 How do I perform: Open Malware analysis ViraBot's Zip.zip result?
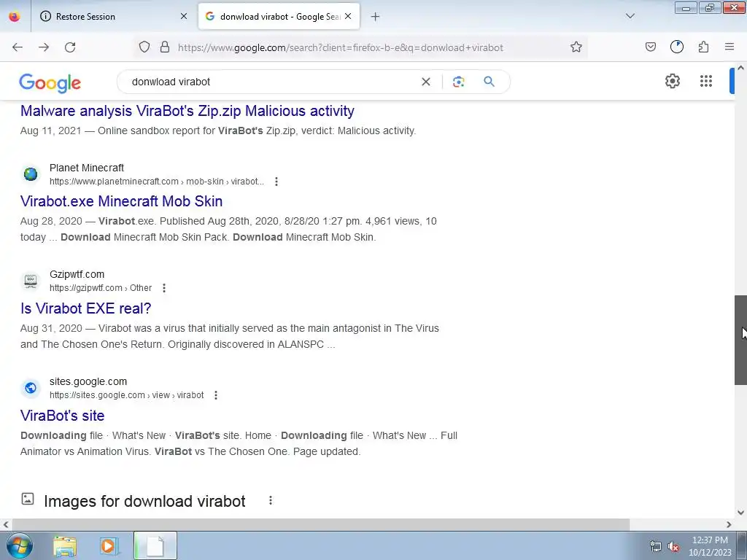187,111
